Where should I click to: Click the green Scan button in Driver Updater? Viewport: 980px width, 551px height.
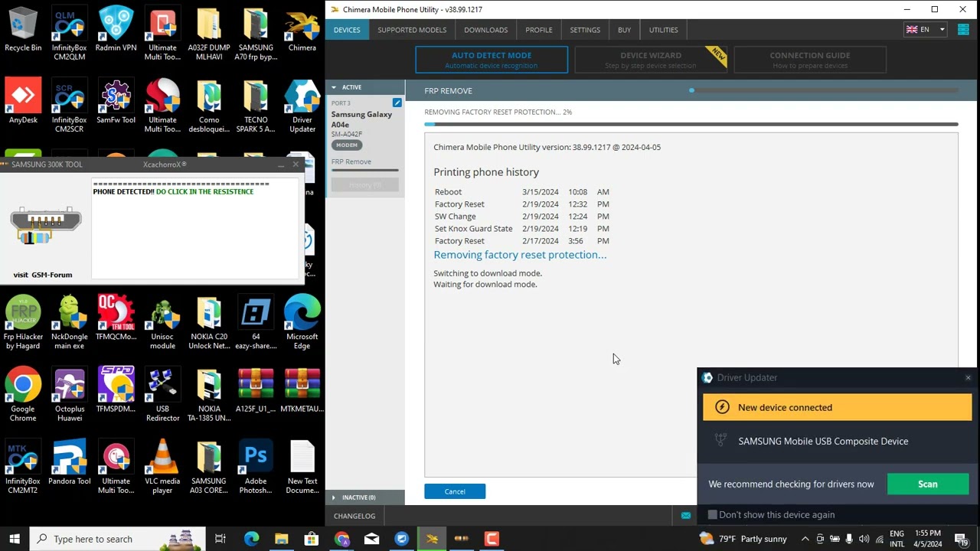coord(927,484)
